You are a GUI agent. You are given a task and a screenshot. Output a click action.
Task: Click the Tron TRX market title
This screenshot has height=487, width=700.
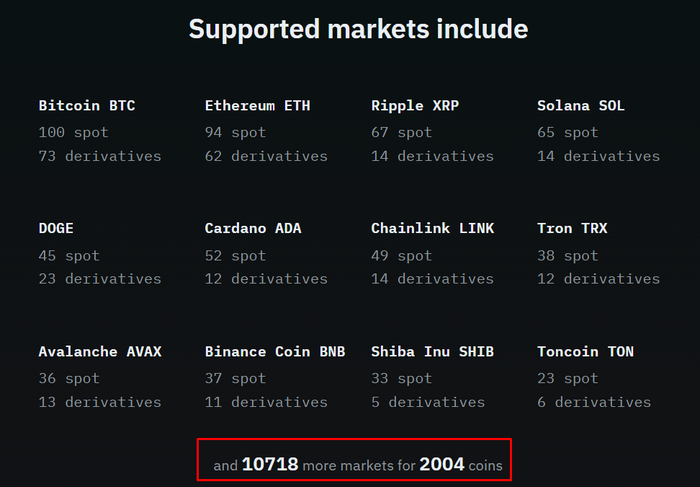coord(572,228)
